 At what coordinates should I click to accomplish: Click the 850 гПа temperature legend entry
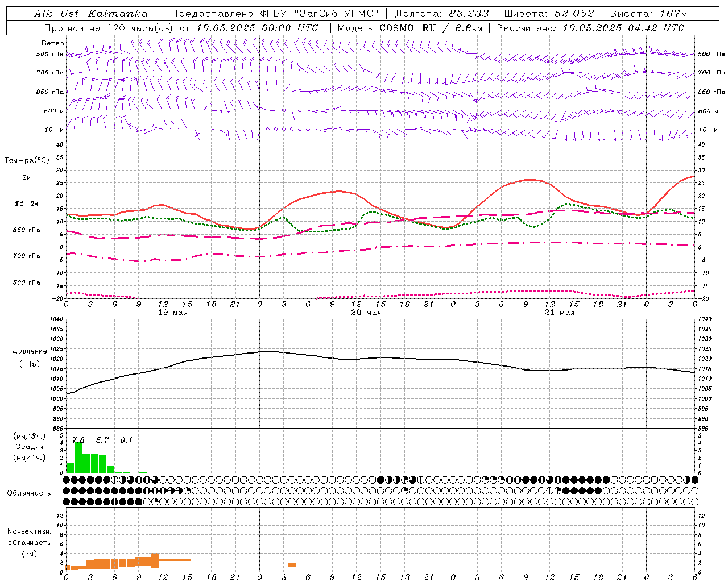point(27,230)
